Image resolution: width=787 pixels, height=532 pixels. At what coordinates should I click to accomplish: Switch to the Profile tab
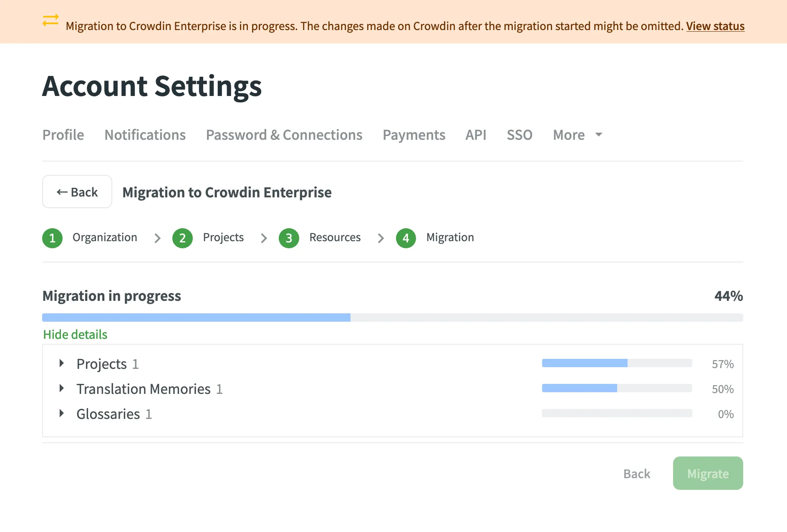(63, 135)
